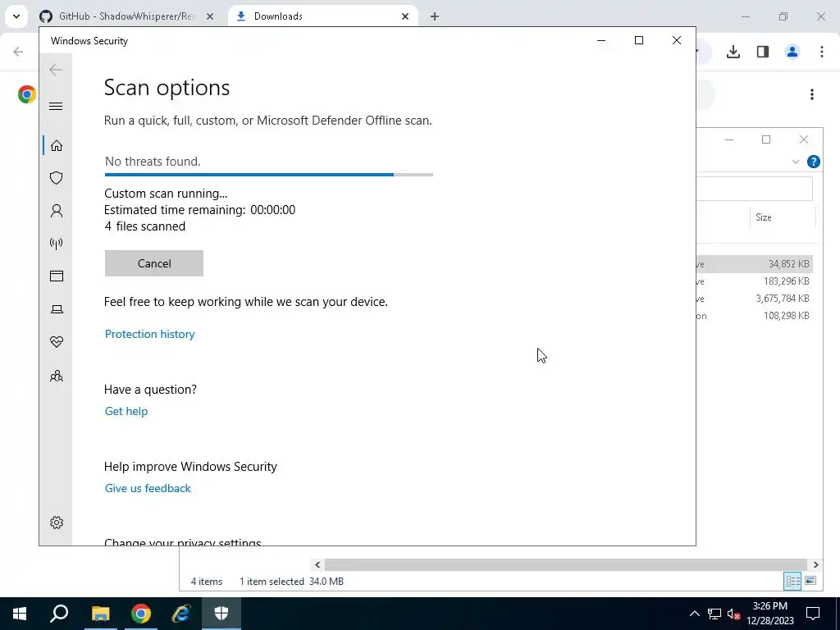Switch File Explorer to details view

tap(793, 581)
